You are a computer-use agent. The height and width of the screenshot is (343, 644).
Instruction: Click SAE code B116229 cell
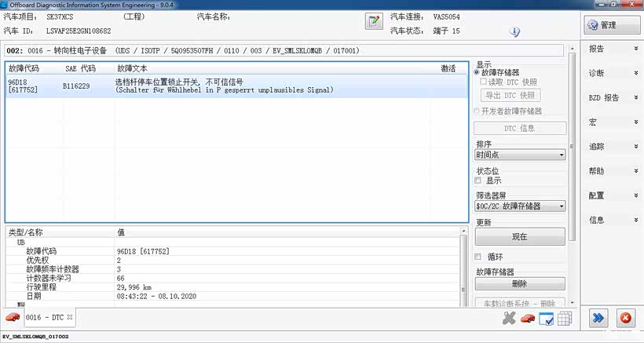[x=76, y=86]
